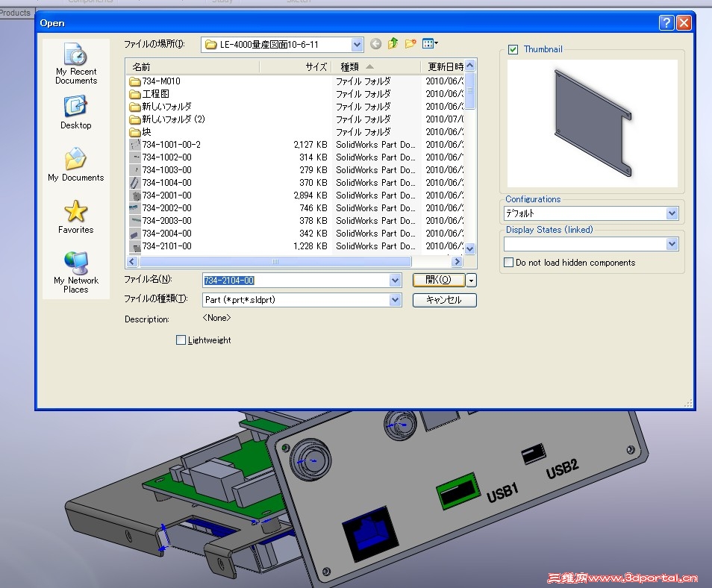This screenshot has width=712, height=588.
Task: Expand the file name dropdown arrow
Action: (x=395, y=281)
